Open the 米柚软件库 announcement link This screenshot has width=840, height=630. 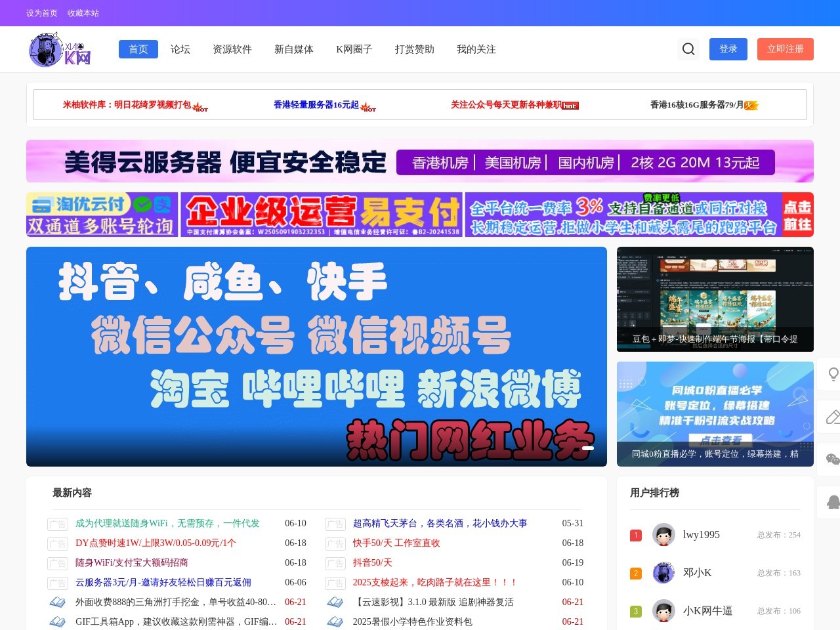click(x=127, y=105)
